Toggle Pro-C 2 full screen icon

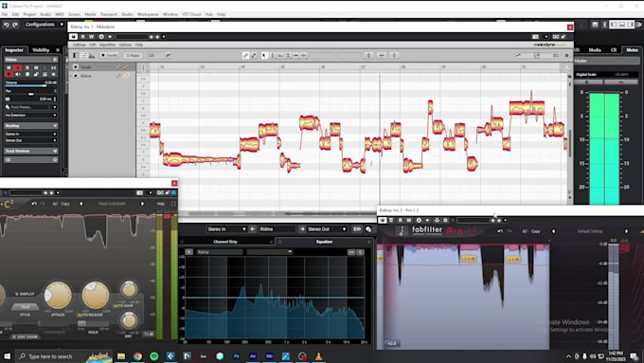pos(173,204)
